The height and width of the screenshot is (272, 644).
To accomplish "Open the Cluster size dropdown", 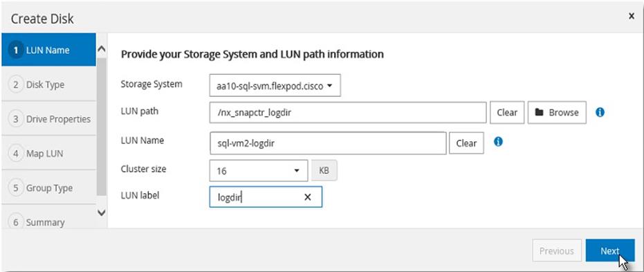I will point(258,170).
